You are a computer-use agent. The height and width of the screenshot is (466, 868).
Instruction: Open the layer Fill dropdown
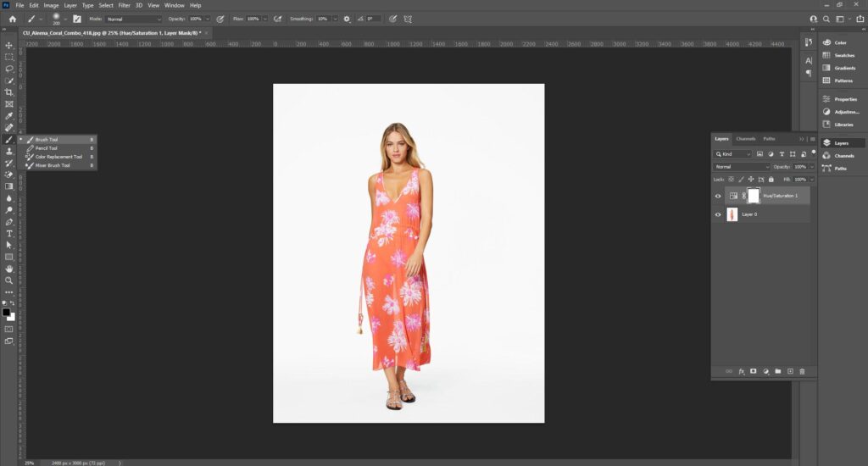(x=812, y=180)
